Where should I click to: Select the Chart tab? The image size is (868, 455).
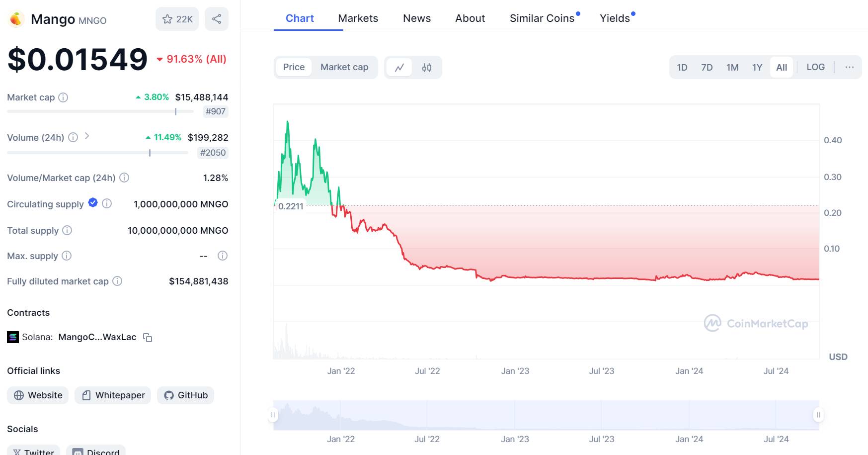point(300,18)
